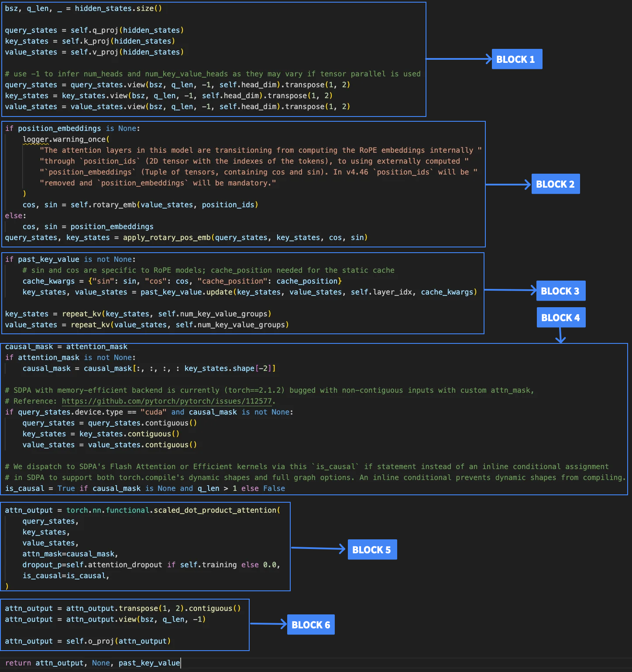Open the pytorch issues 112577 GitHub link

(x=167, y=401)
